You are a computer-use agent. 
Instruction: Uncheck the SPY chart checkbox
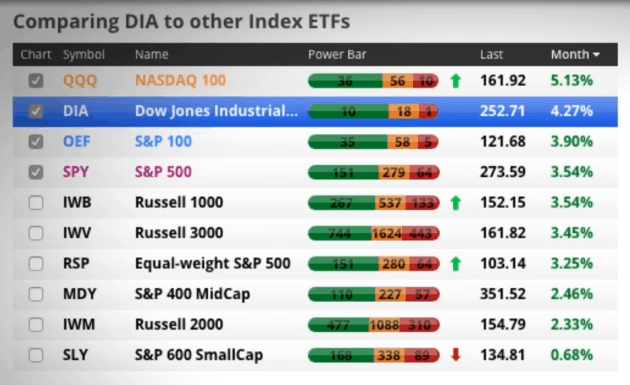click(36, 172)
